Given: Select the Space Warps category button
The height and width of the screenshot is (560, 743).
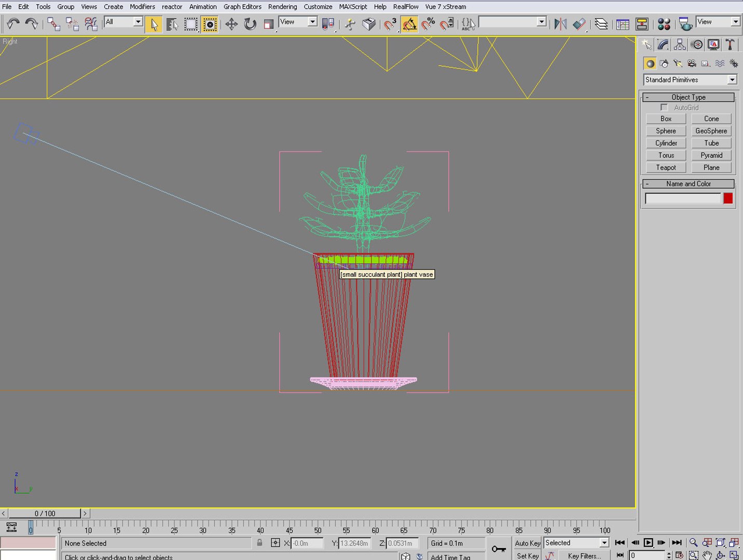Looking at the screenshot, I should point(720,63).
